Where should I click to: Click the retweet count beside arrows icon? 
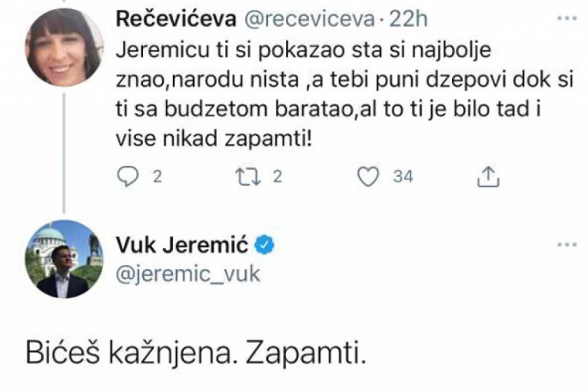click(x=277, y=178)
